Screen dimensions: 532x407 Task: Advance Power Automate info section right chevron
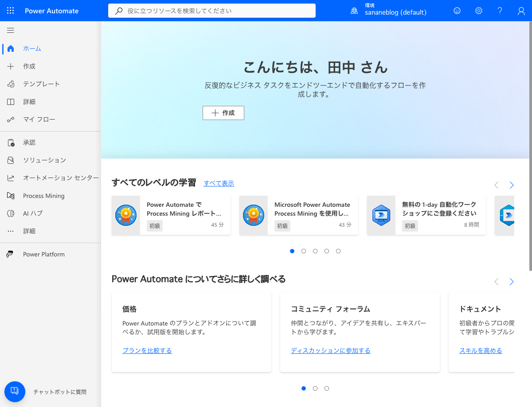(x=512, y=282)
